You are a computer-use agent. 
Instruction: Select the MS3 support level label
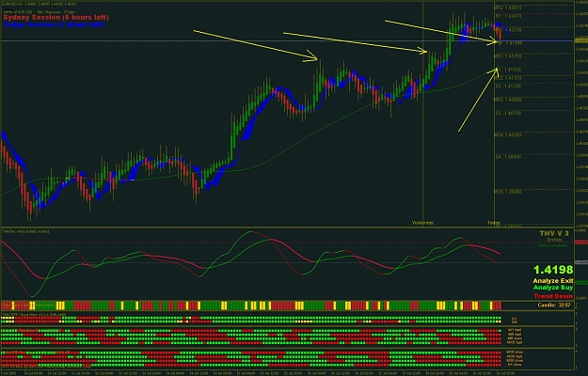coord(508,100)
